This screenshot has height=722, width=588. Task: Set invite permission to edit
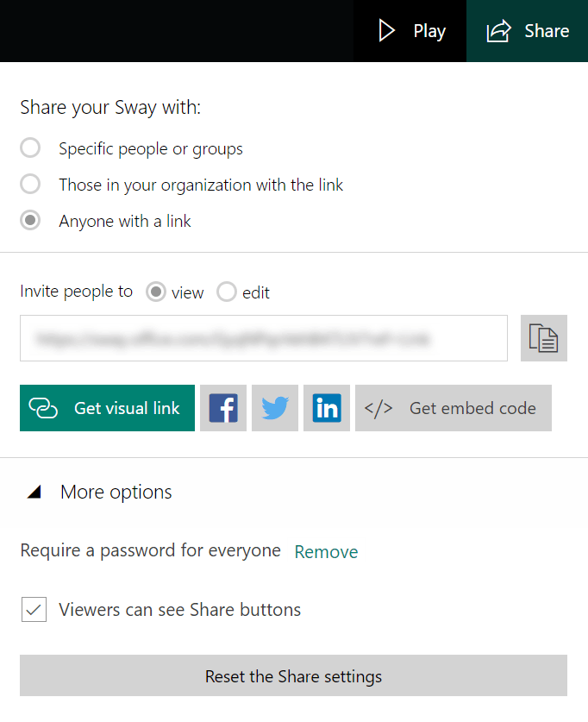[227, 292]
